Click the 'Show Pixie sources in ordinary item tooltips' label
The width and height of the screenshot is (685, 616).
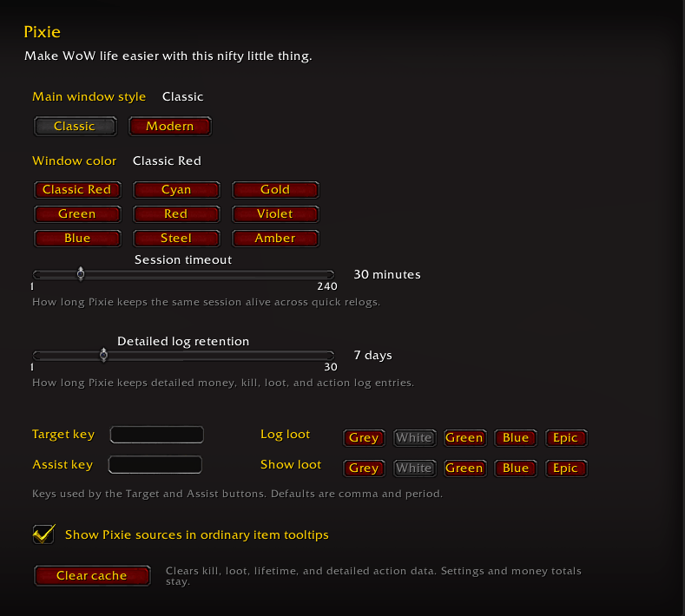tap(196, 534)
